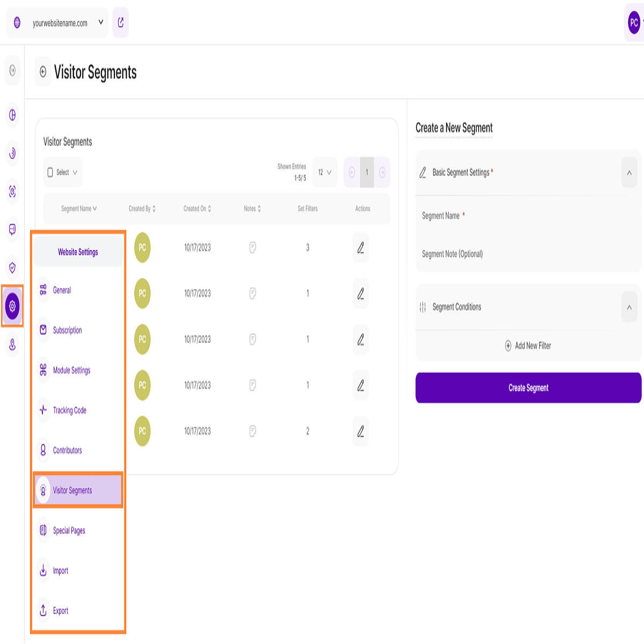Click the Segment Note (Optional) field
Viewport: 644px width, 644px height.
(529, 254)
